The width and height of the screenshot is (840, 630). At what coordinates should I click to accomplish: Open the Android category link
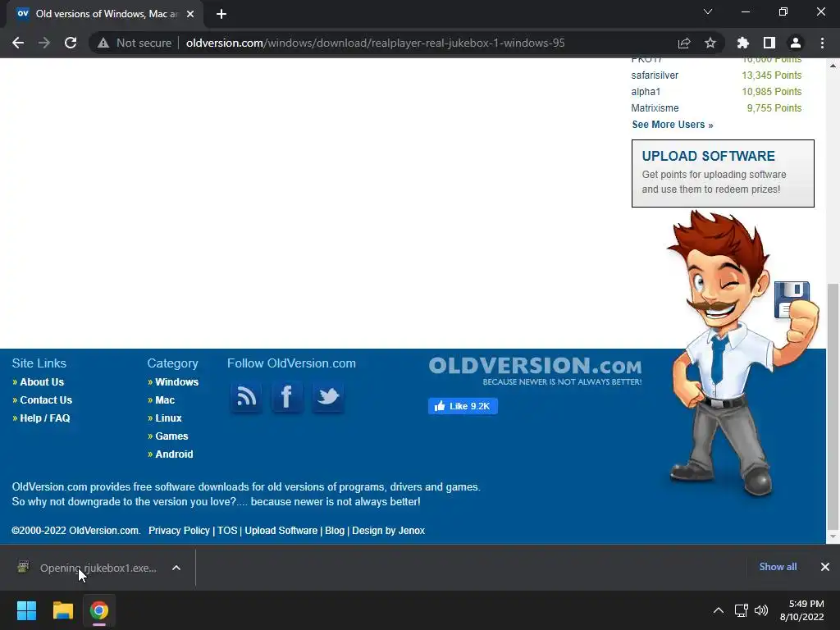(174, 454)
